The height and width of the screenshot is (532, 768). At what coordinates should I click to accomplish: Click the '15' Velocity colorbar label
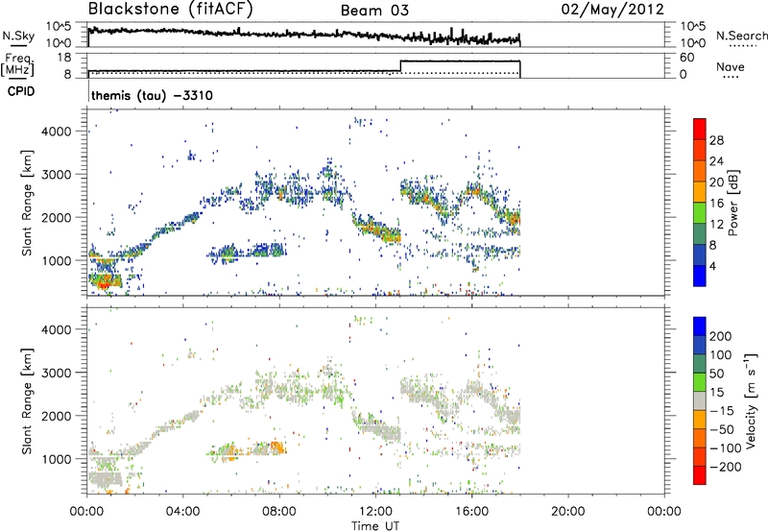pyautogui.click(x=716, y=393)
